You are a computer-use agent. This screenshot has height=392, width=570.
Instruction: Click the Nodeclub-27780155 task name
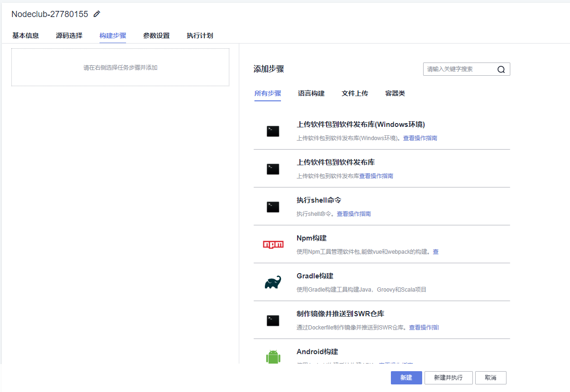click(x=50, y=14)
